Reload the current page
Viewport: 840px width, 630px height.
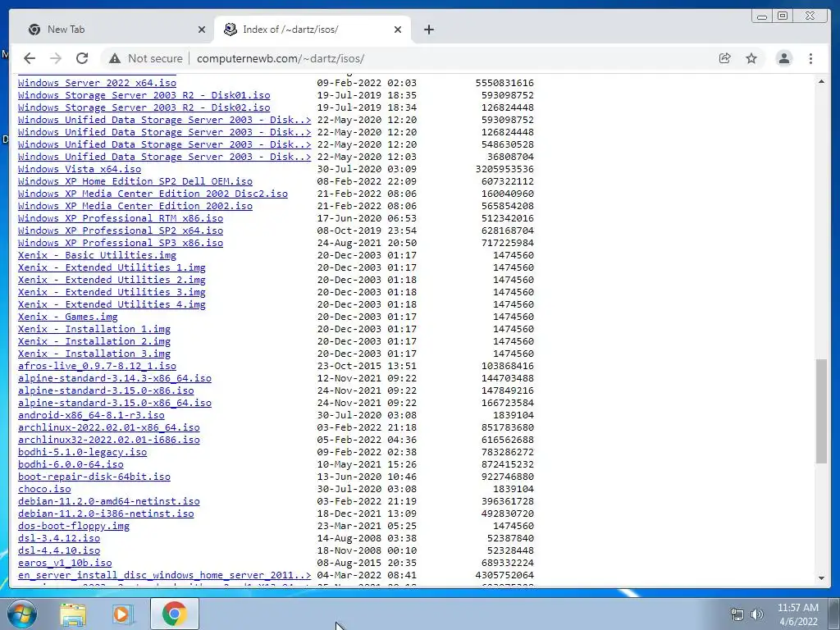click(82, 58)
